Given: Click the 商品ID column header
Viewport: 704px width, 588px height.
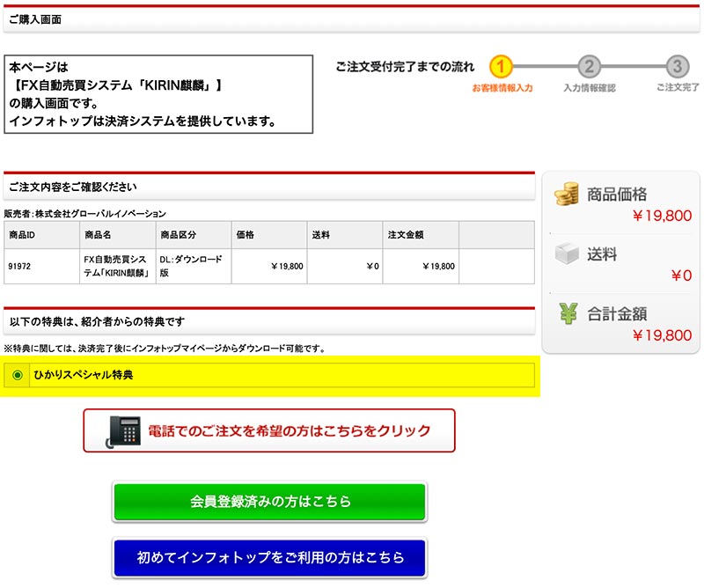Looking at the screenshot, I should [x=41, y=234].
